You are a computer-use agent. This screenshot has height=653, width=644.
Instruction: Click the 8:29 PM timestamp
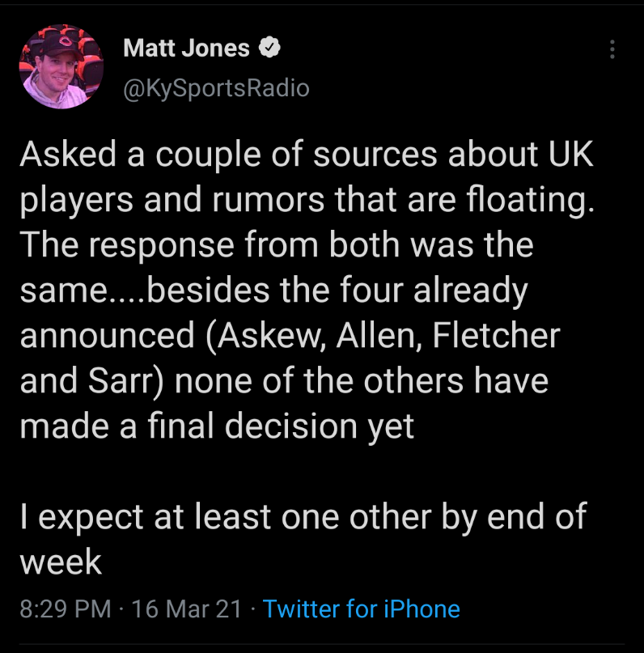click(65, 608)
